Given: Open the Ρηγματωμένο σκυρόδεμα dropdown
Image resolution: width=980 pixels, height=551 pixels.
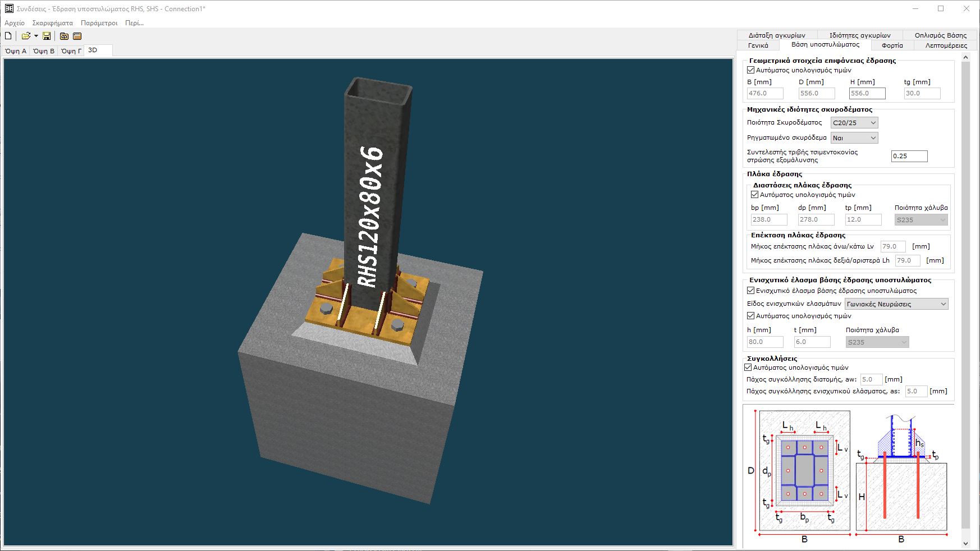Looking at the screenshot, I should pyautogui.click(x=854, y=138).
